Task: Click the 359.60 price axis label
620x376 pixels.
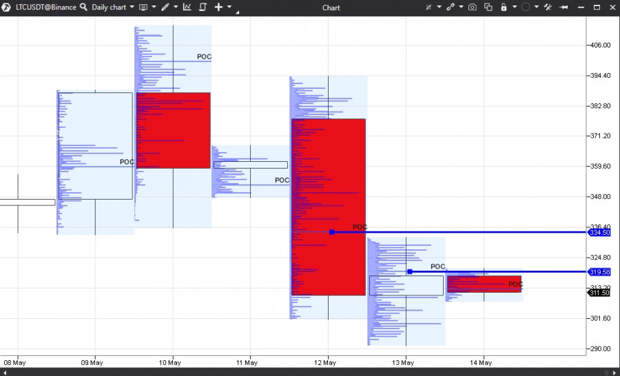Action: [x=600, y=166]
